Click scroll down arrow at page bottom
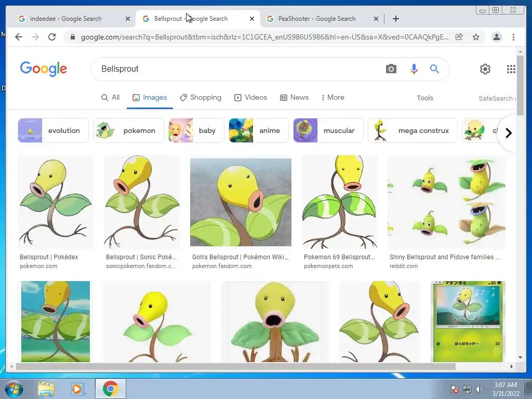 click(x=520, y=357)
